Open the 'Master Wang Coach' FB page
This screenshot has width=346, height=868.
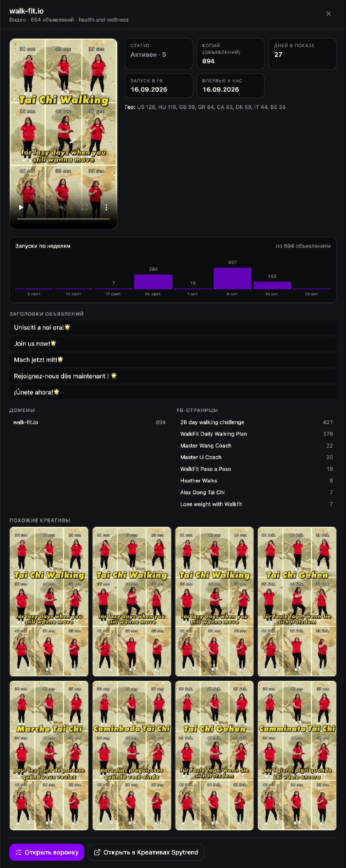pos(256,446)
